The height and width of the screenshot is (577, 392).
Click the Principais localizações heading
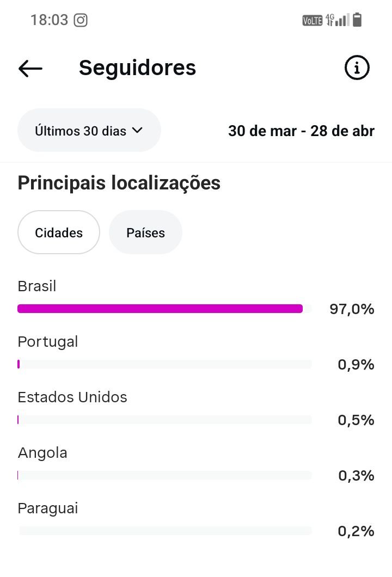pos(119,183)
